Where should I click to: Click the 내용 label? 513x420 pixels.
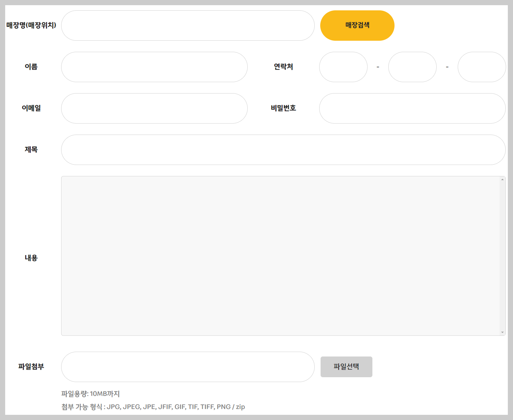[x=31, y=258]
